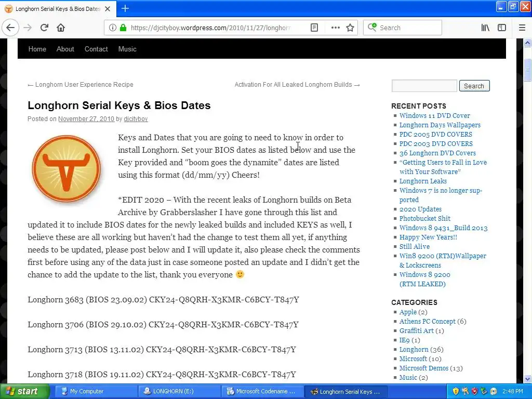Go to Longhorn User Experience Recipe post
This screenshot has height=399, width=532.
[x=81, y=85]
